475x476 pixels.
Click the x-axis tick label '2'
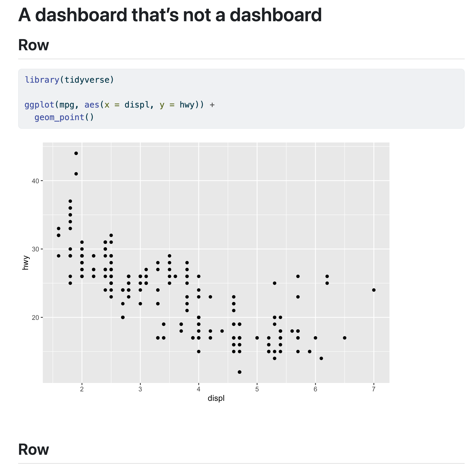click(82, 389)
